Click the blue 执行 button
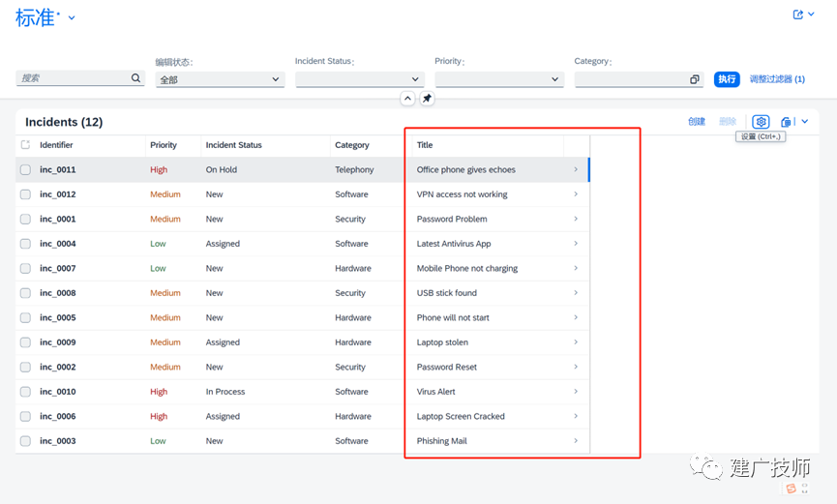 727,79
